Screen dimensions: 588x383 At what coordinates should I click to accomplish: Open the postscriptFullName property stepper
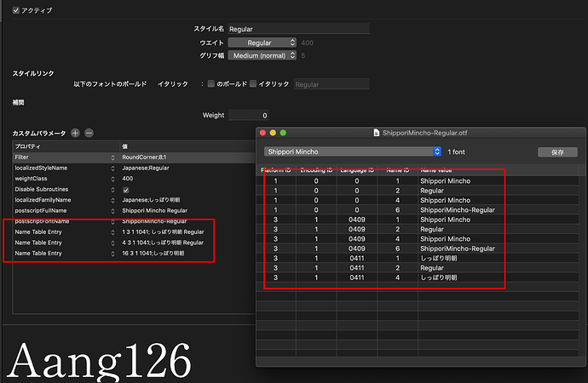tap(112, 211)
